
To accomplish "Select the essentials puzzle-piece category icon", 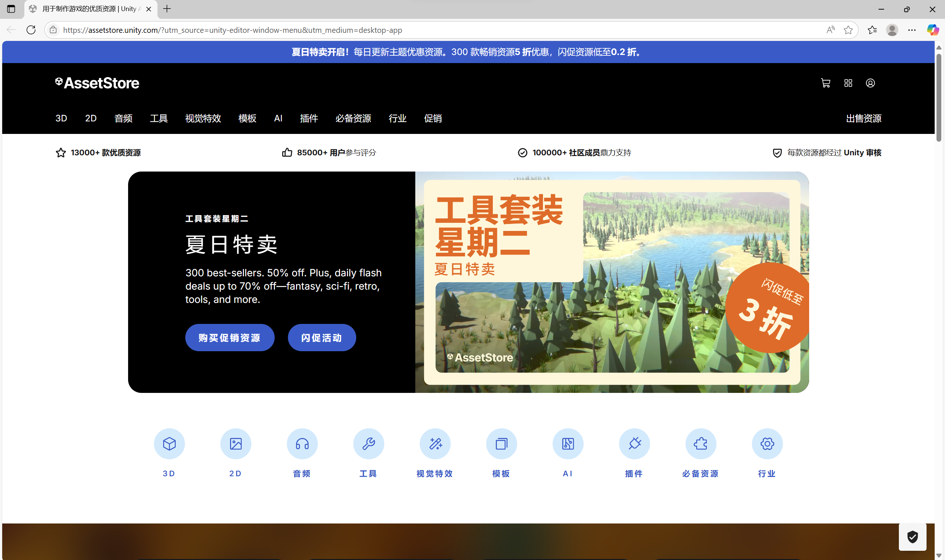I will click(x=701, y=444).
